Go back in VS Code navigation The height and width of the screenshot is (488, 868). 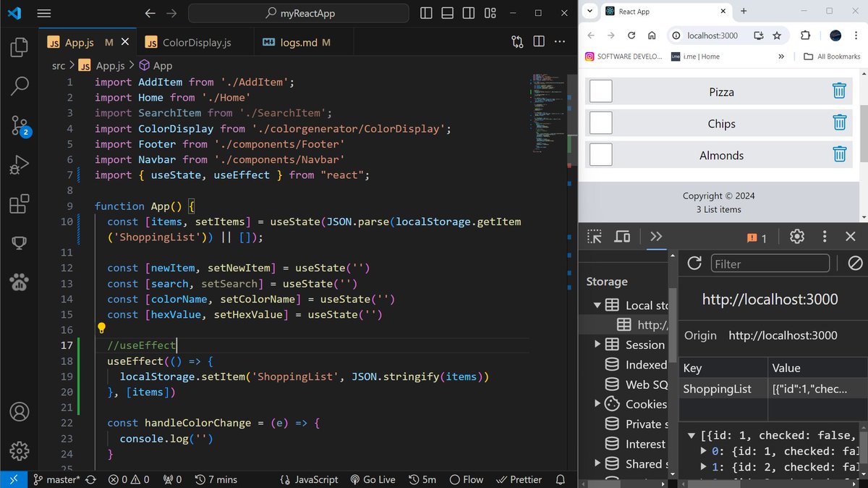150,13
